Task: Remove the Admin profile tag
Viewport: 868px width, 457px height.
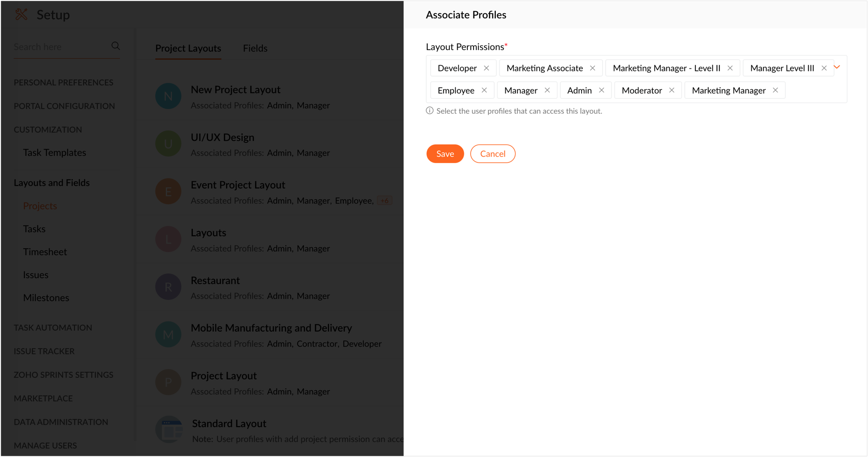Action: (602, 90)
